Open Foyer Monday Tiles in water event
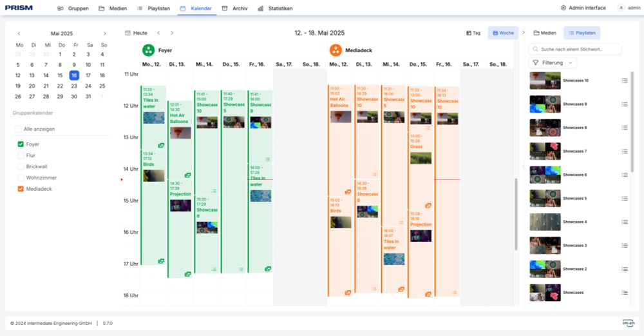This screenshot has width=644, height=336. tap(154, 117)
